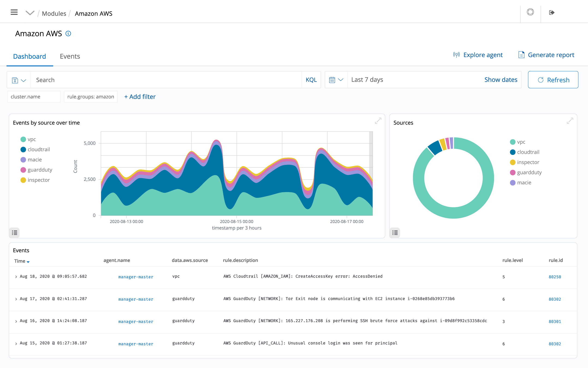This screenshot has height=368, width=588.
Task: Expand the Aug 16, 2020 event row
Action: pos(16,321)
